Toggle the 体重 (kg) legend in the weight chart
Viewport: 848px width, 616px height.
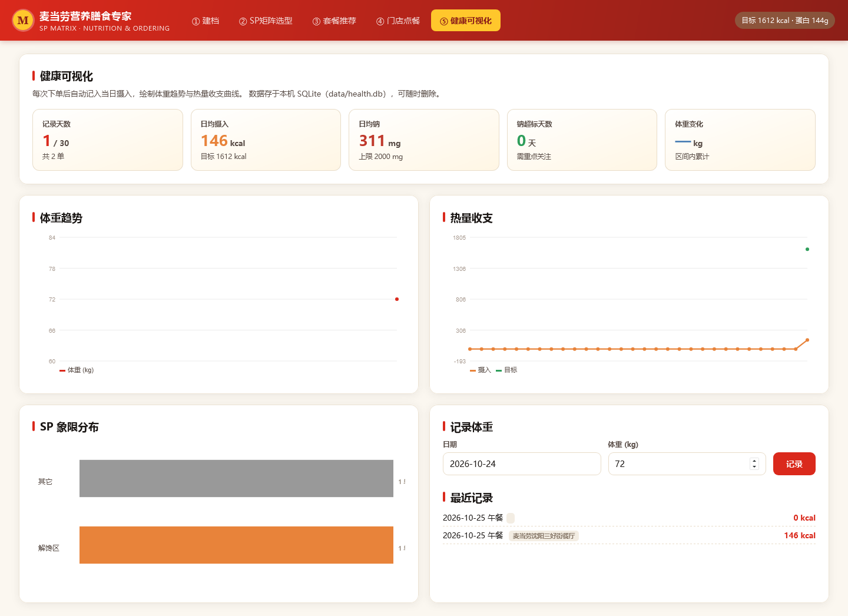tap(77, 370)
